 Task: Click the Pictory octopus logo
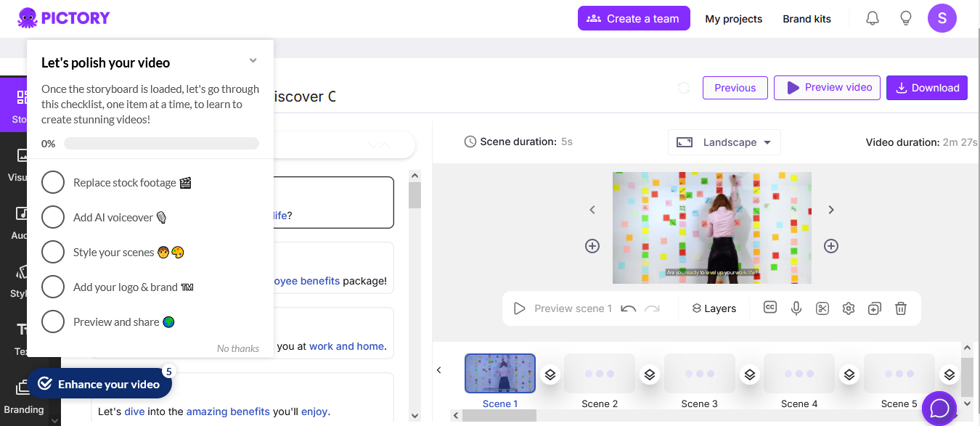(64, 18)
